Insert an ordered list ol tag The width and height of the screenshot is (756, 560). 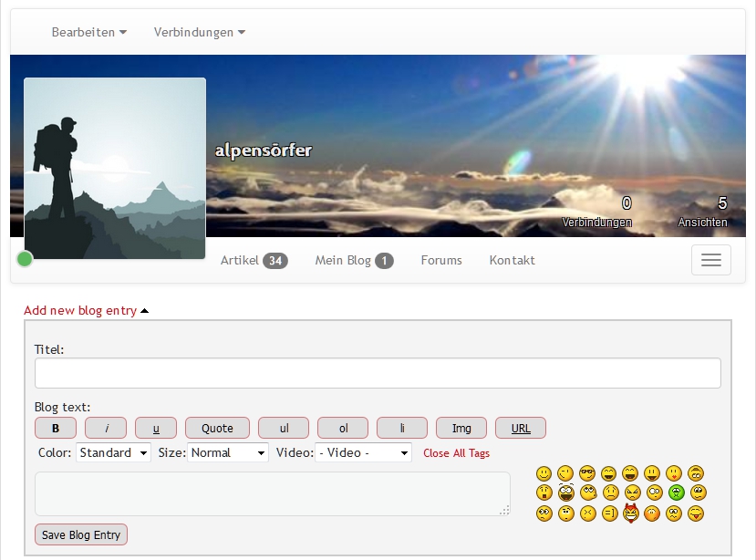click(x=343, y=428)
